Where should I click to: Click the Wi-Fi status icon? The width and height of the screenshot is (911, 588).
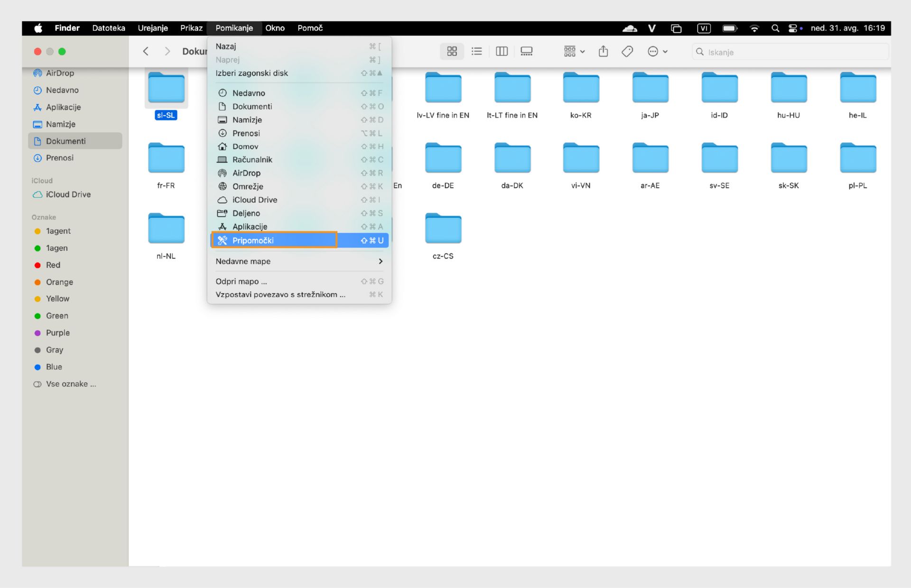754,28
